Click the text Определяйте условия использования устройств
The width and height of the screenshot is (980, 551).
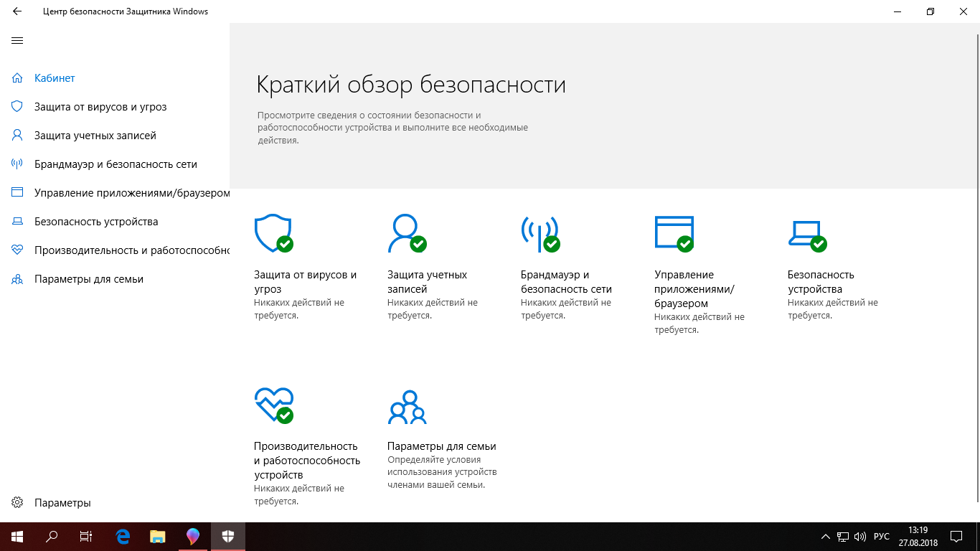pyautogui.click(x=442, y=466)
